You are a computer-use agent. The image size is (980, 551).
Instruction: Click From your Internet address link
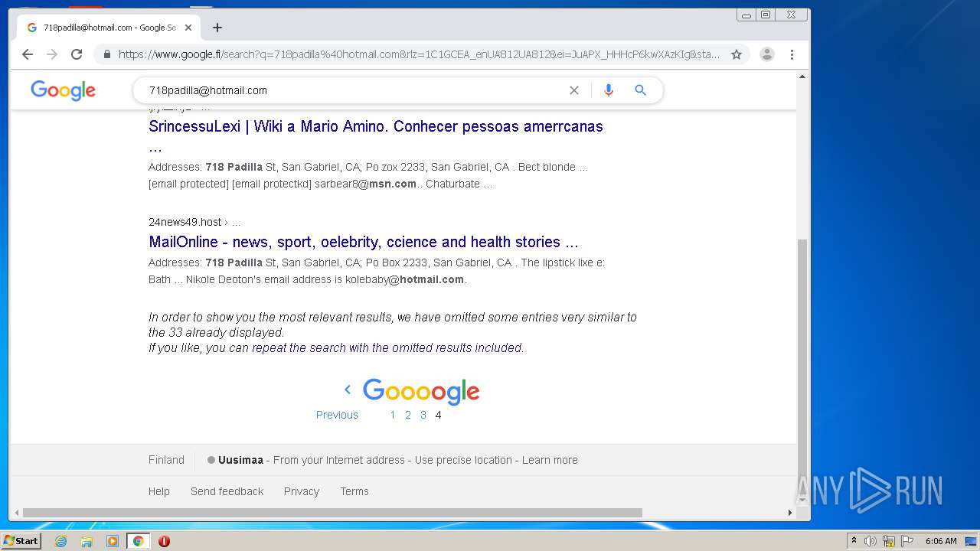pyautogui.click(x=339, y=460)
